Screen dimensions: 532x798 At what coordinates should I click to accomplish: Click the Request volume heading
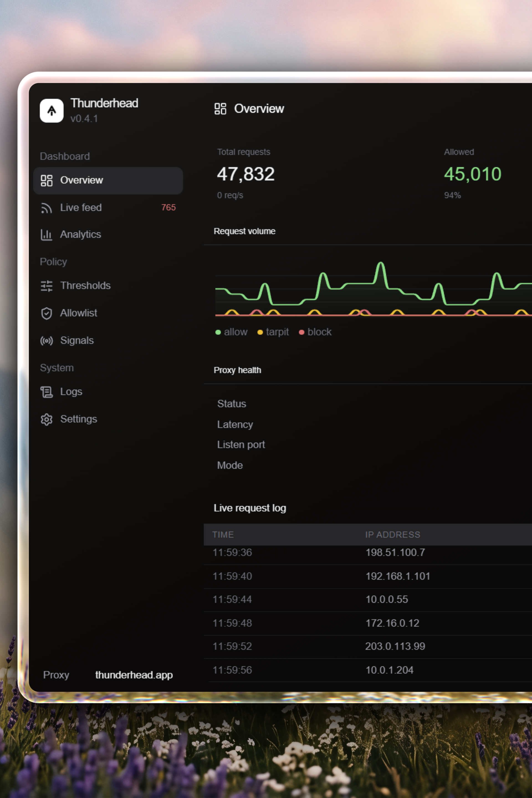point(245,231)
